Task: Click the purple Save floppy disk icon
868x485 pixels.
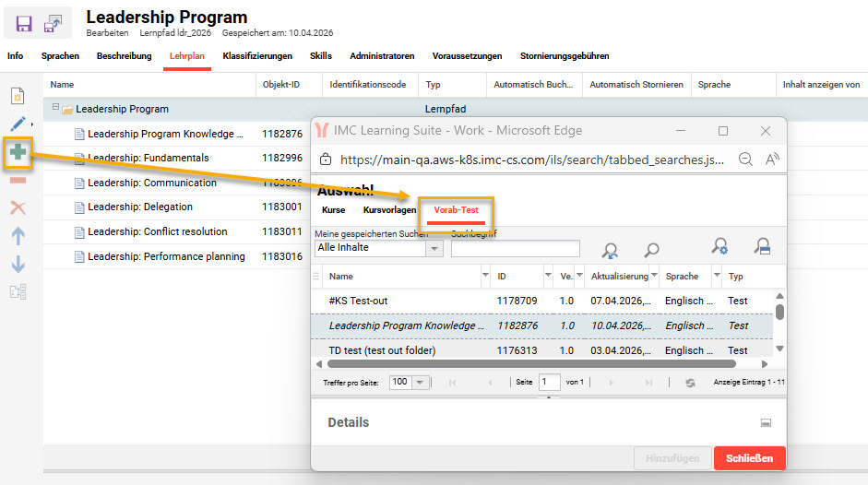Action: click(25, 22)
